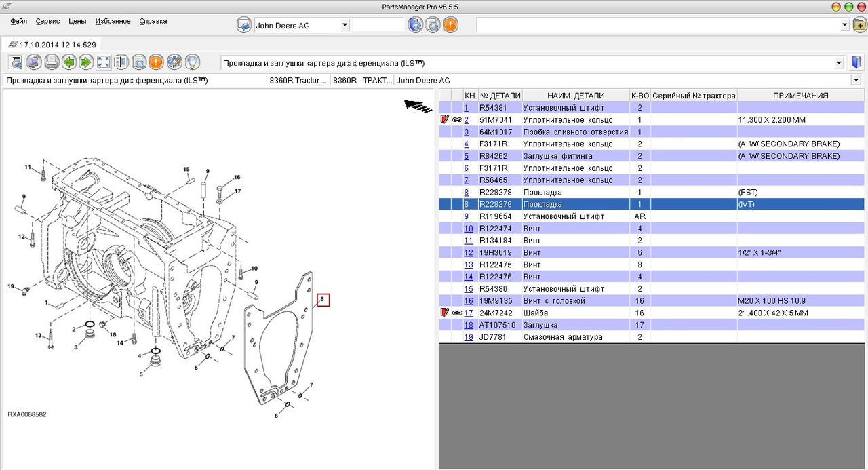Click the wrench and gear settings icon
The height and width of the screenshot is (470, 868).
pos(174,62)
